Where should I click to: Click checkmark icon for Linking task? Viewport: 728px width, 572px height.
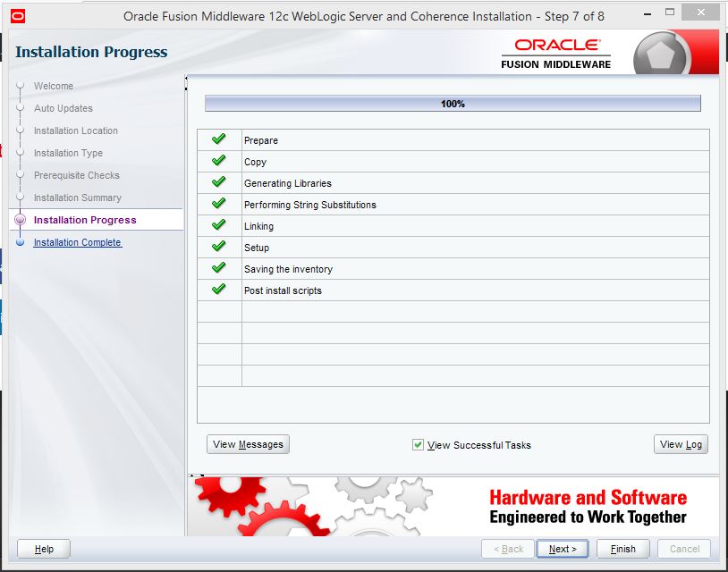(218, 225)
